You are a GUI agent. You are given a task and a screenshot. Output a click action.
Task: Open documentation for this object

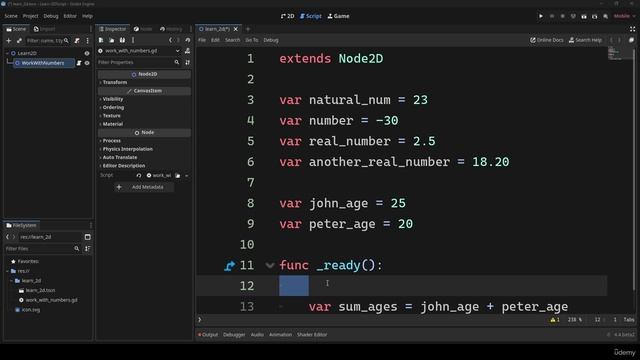coord(187,51)
